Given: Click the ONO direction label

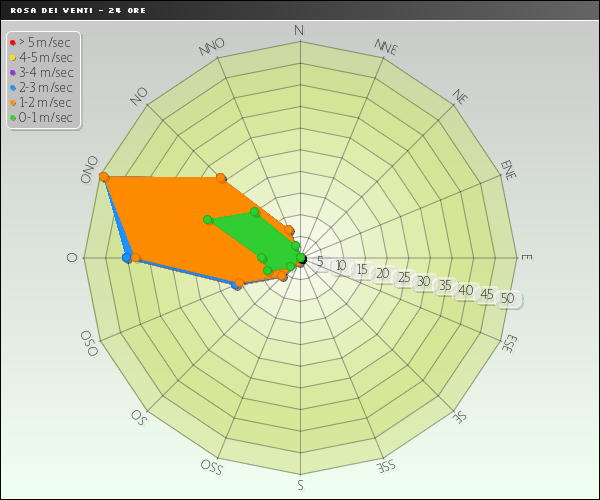Looking at the screenshot, I should click(89, 169).
